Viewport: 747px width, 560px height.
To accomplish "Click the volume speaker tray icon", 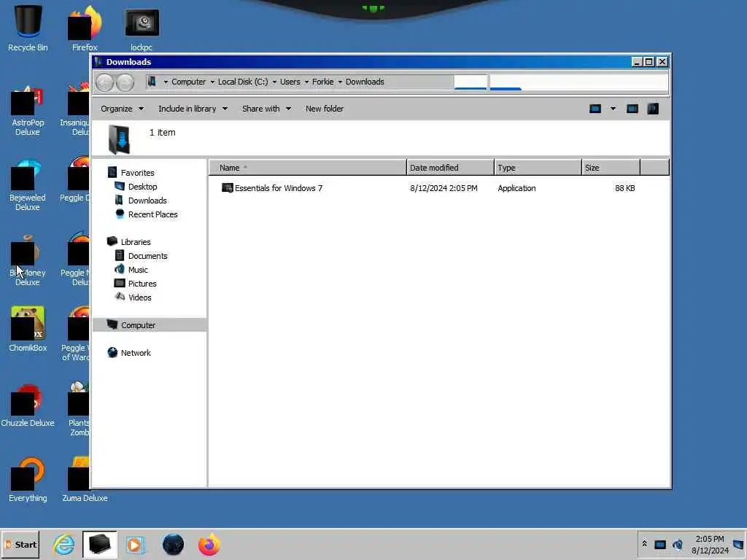I will (x=678, y=544).
